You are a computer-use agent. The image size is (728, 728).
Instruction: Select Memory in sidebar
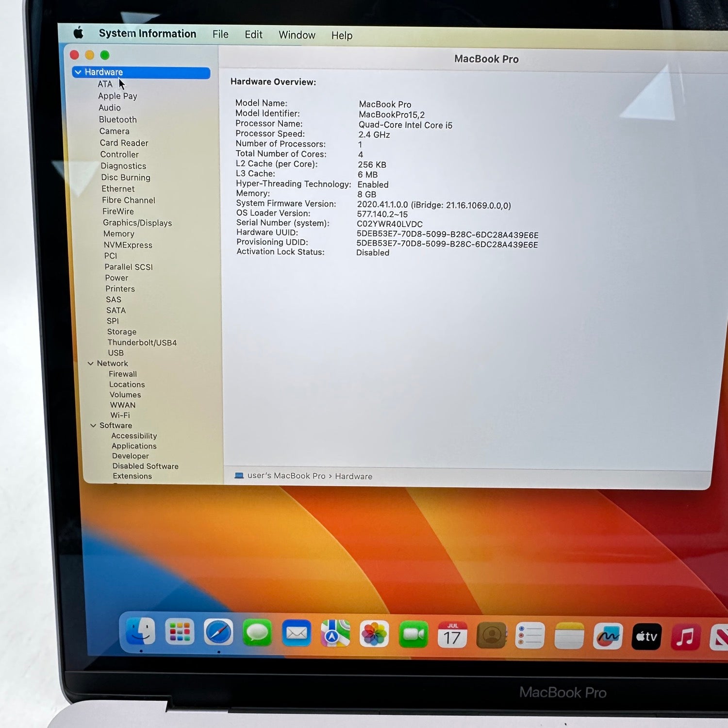click(119, 234)
